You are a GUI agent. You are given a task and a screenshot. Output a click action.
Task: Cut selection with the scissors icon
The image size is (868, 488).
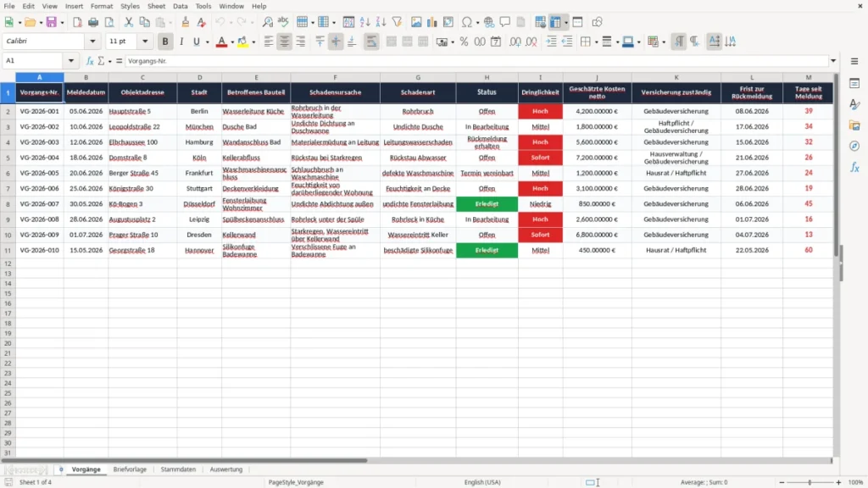[x=129, y=22]
